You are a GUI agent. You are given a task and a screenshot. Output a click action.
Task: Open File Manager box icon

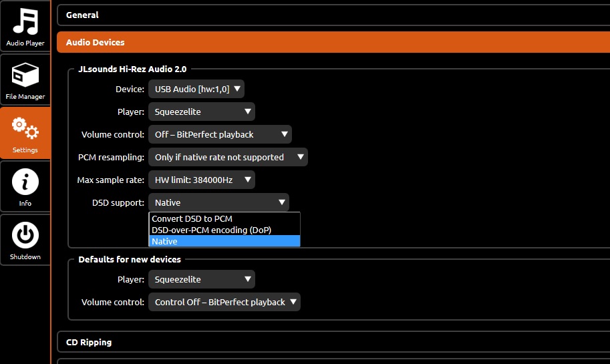pos(25,75)
